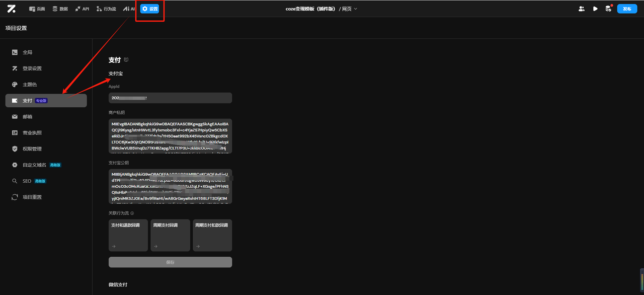Click the Zion icon beside 登录设置
644x295 pixels.
(x=15, y=68)
